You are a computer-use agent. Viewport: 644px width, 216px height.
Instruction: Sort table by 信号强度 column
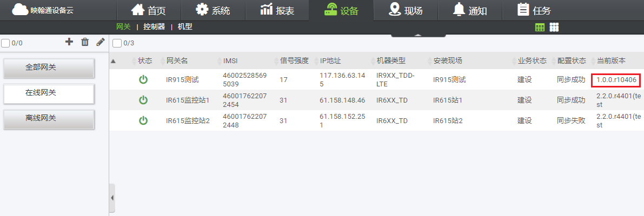pos(294,60)
